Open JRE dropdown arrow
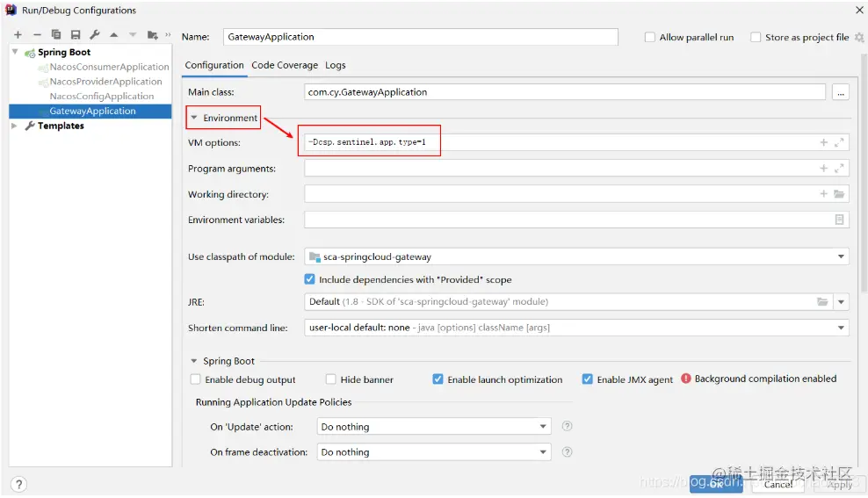 point(841,302)
